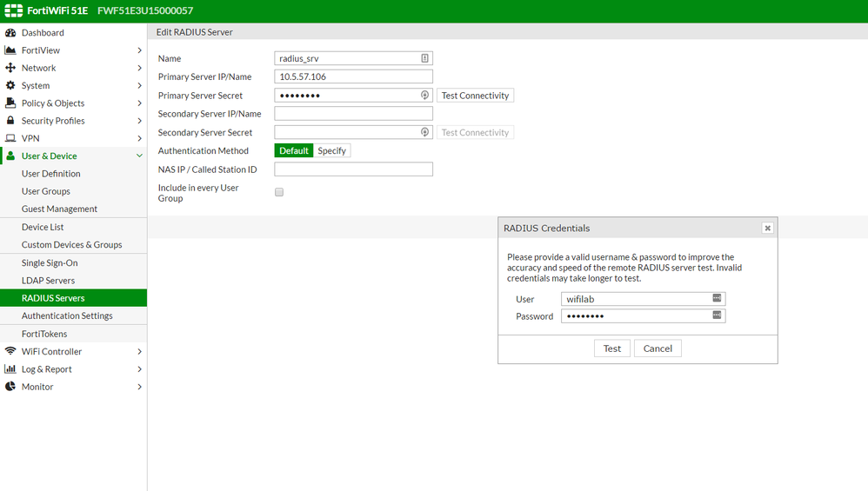Click the Secondary Server Secret field
This screenshot has height=491, width=868.
pos(353,132)
